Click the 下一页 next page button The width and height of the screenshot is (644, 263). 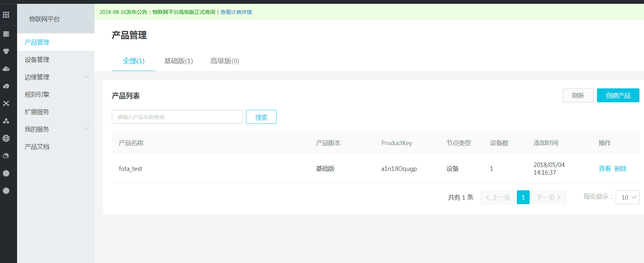pos(549,197)
